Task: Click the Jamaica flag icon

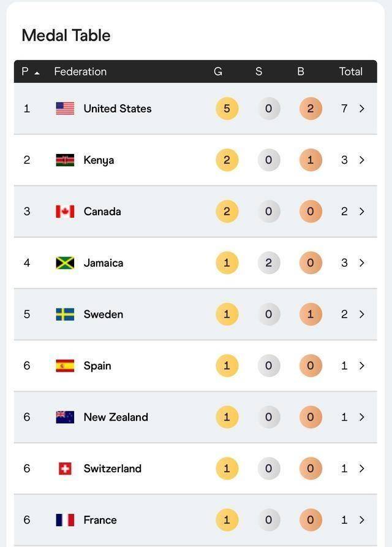Action: coord(65,263)
